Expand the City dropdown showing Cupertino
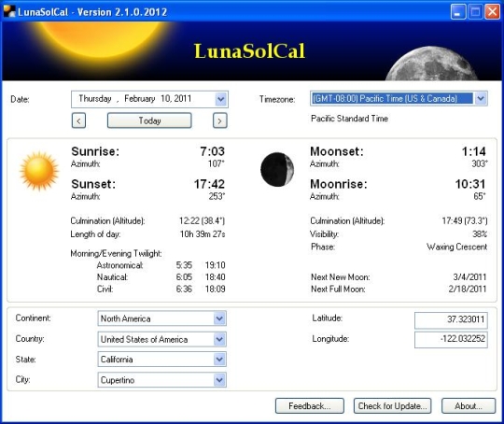504x424 pixels. pos(219,380)
